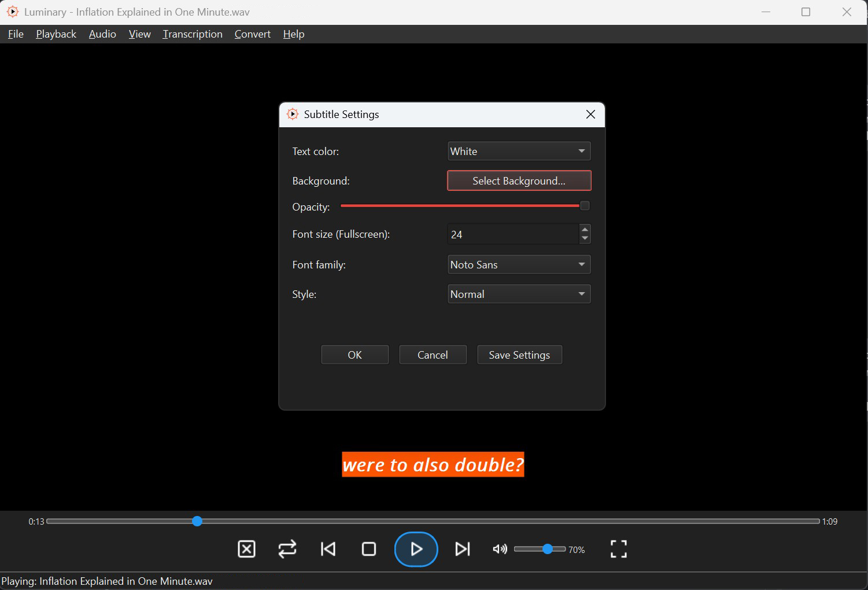Click the Select Background button
The image size is (868, 590).
coord(519,181)
